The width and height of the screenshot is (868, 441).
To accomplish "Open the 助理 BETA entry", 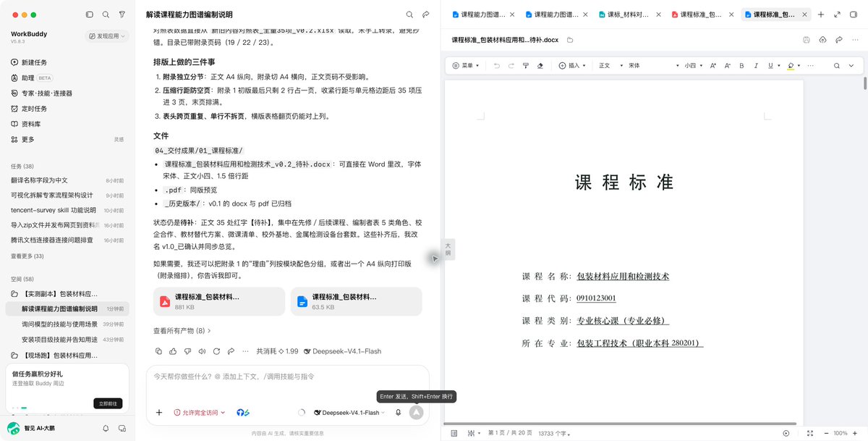I will (32, 77).
